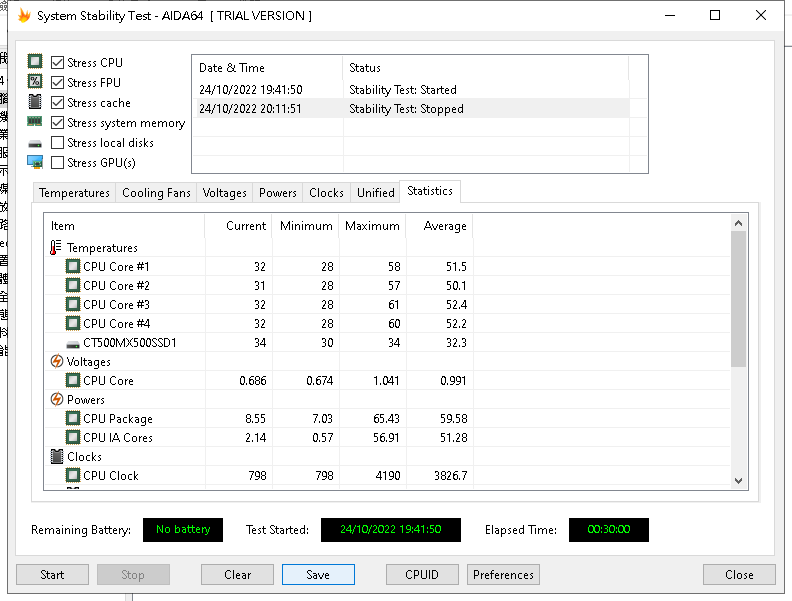
Task: Open Preferences dialog
Action: pyautogui.click(x=503, y=575)
